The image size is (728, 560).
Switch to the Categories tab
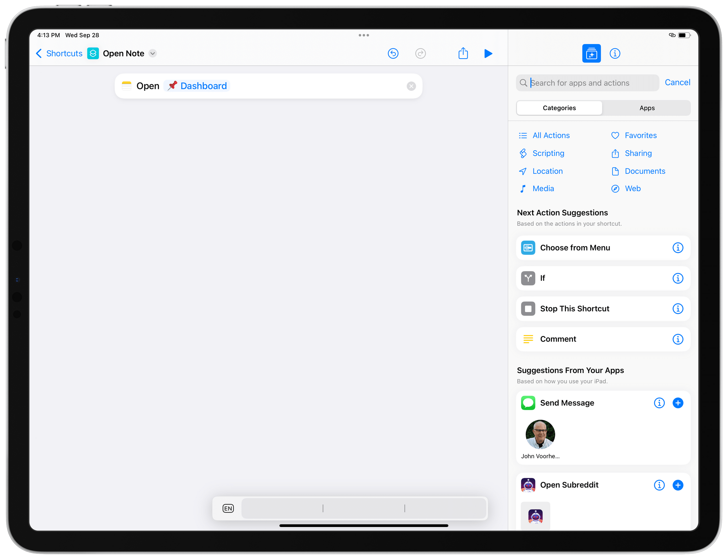pyautogui.click(x=560, y=108)
